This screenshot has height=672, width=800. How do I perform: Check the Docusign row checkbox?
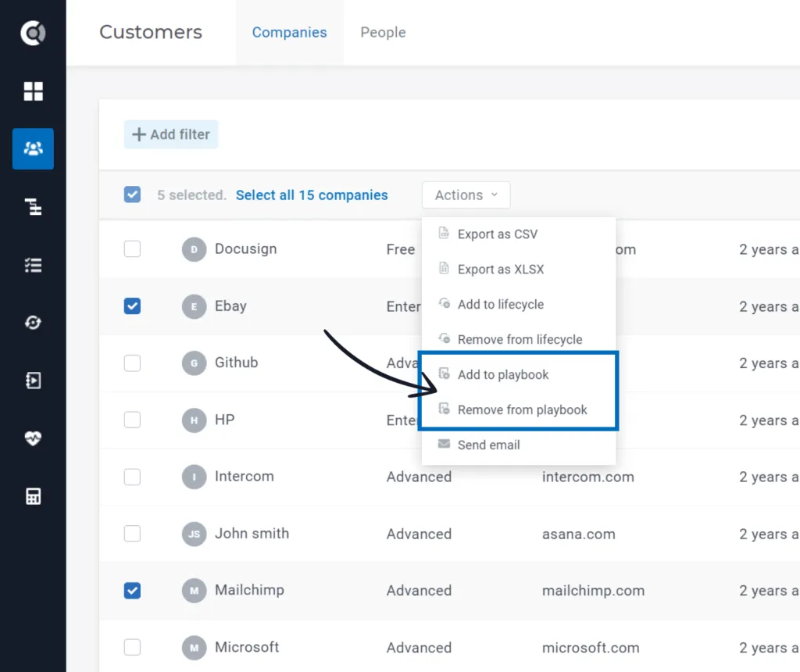(x=132, y=249)
